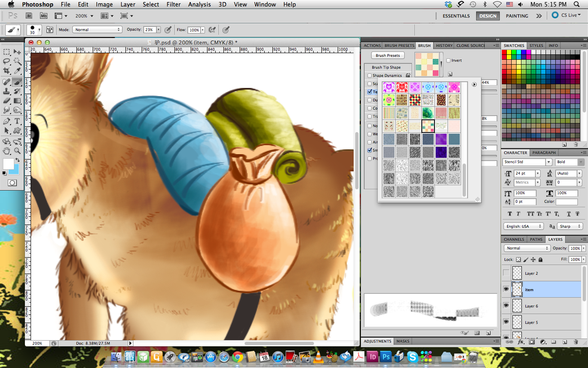Viewport: 588px width, 368px height.
Task: Show Layer 2 visibility
Action: point(506,273)
